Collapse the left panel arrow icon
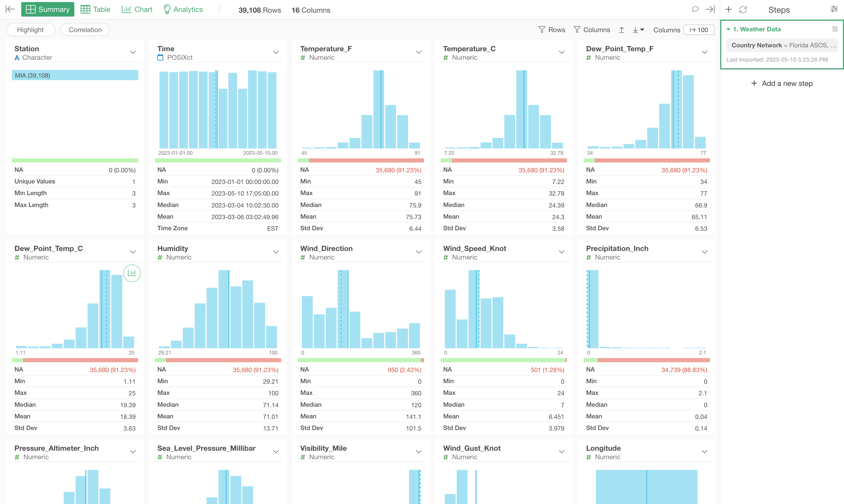 (x=10, y=9)
